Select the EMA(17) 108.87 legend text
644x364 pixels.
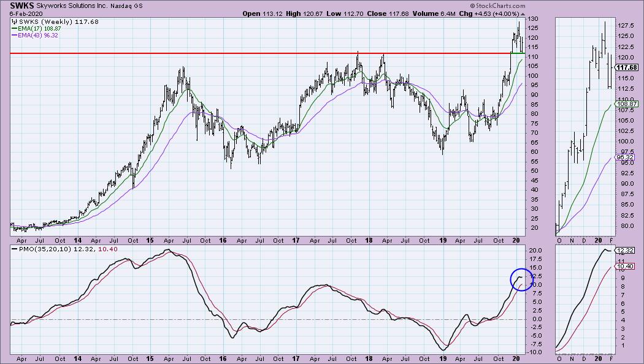pos(39,29)
